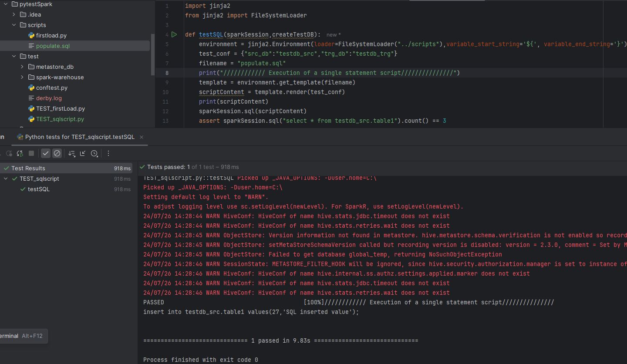The height and width of the screenshot is (364, 627).
Task: Click the Stop square in the test toolbar
Action: click(x=31, y=153)
